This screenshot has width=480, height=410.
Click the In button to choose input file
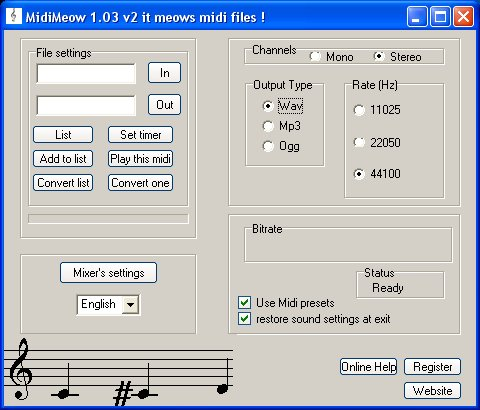point(164,73)
